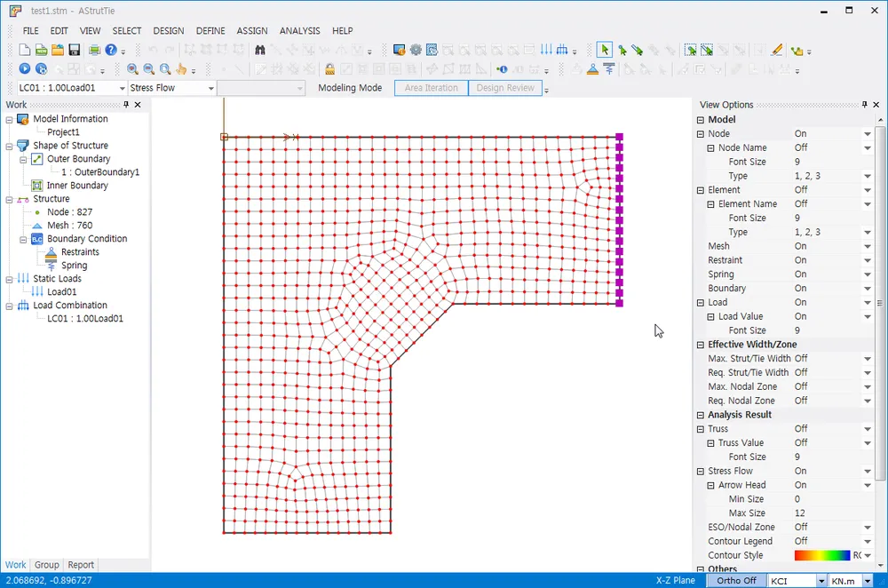Click the Spring toolbar icon
888x588 pixels.
(x=609, y=69)
